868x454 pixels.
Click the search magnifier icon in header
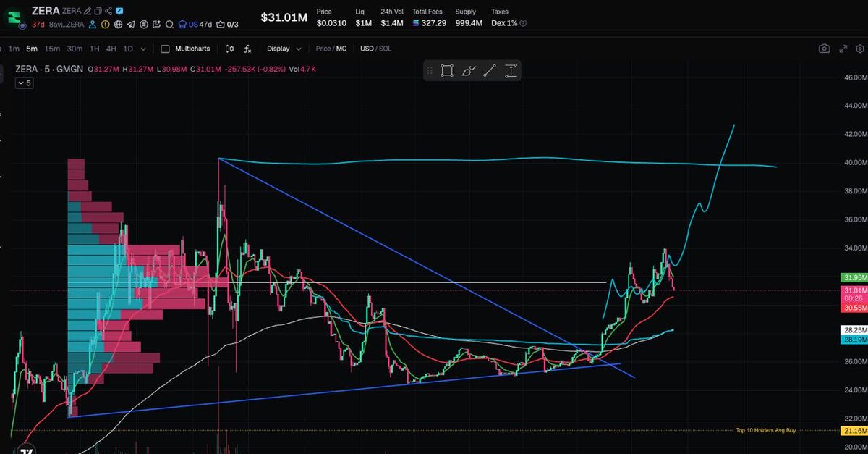pos(169,25)
